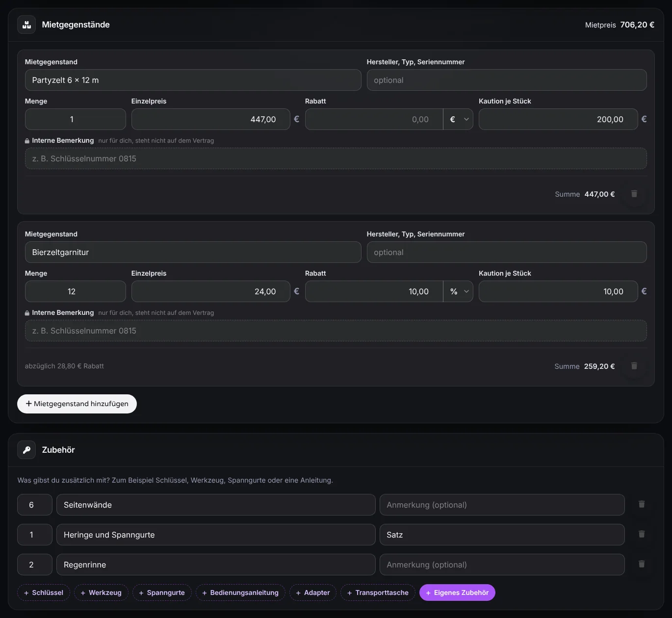Remove the Heringe und Spanngurte accessory
This screenshot has width=672, height=618.
[642, 534]
